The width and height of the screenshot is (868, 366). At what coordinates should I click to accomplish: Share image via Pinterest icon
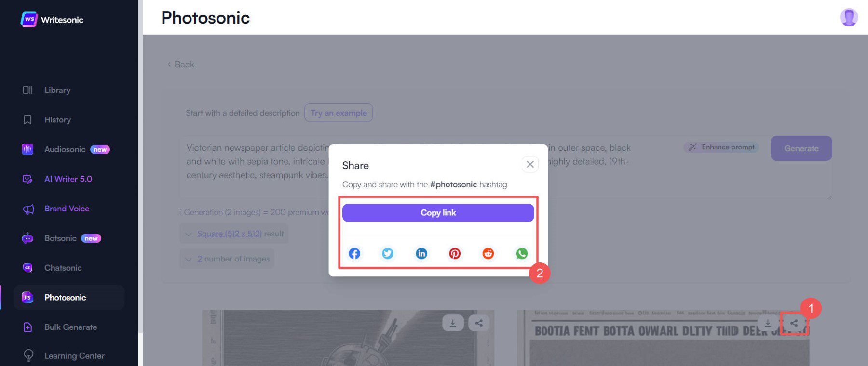tap(455, 253)
